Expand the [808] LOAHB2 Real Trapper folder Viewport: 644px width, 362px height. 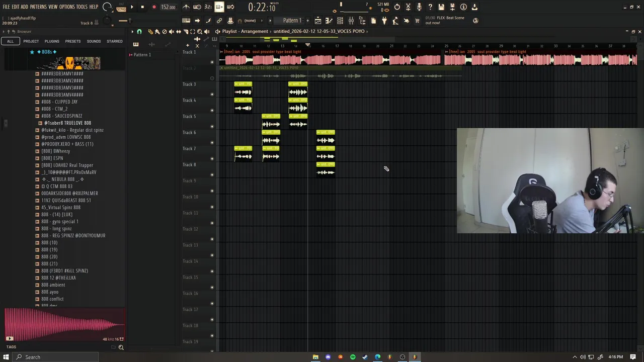pos(64,165)
